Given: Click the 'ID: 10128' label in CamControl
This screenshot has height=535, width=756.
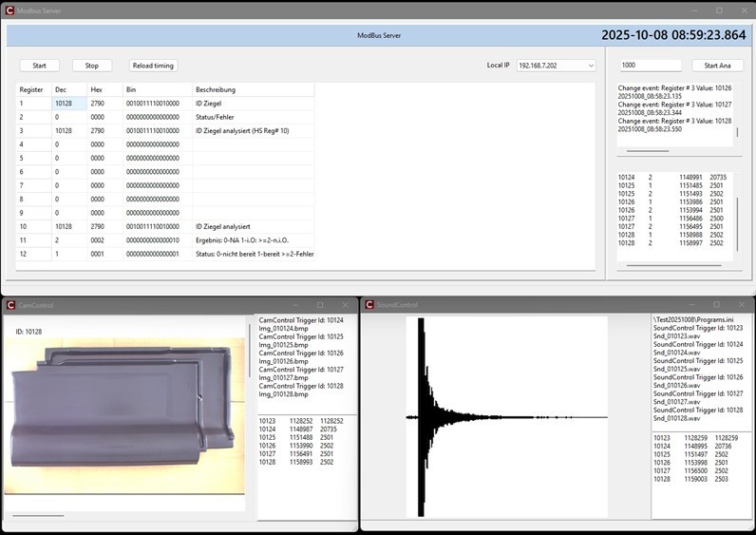Looking at the screenshot, I should [28, 332].
